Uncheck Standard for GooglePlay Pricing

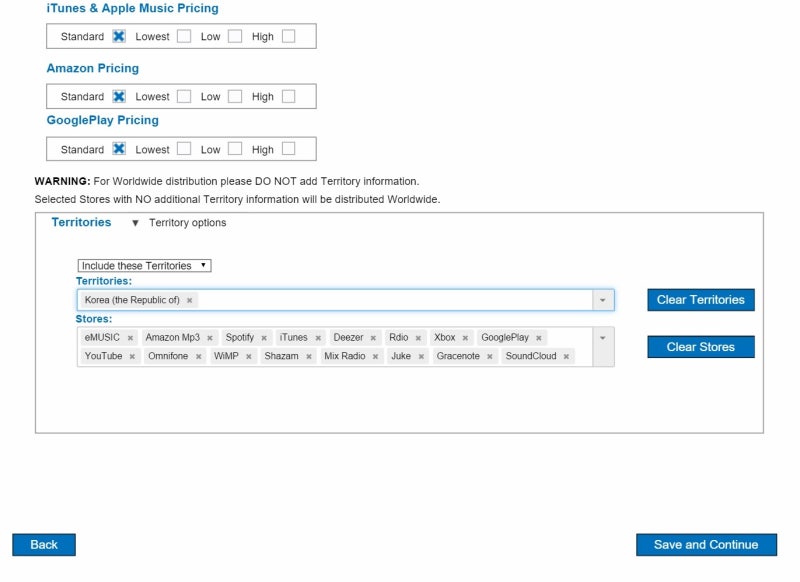coord(119,148)
